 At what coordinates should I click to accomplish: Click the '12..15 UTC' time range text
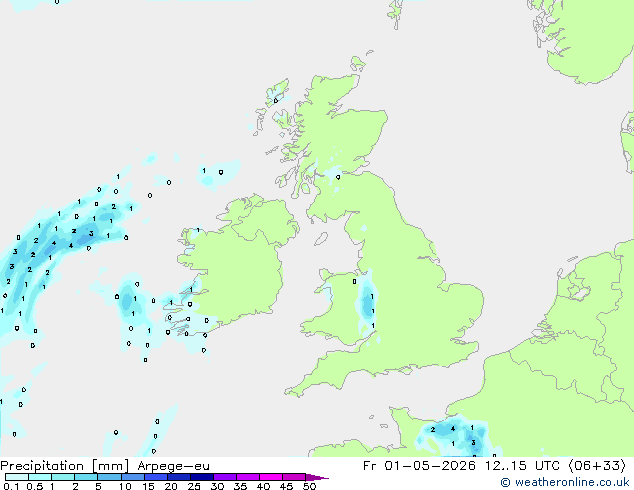coord(522,466)
